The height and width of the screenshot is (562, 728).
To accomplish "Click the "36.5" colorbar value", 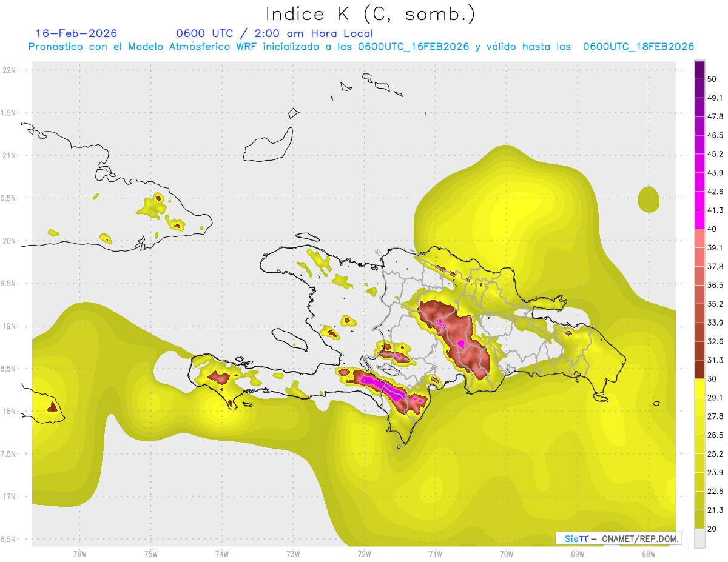I will point(715,286).
